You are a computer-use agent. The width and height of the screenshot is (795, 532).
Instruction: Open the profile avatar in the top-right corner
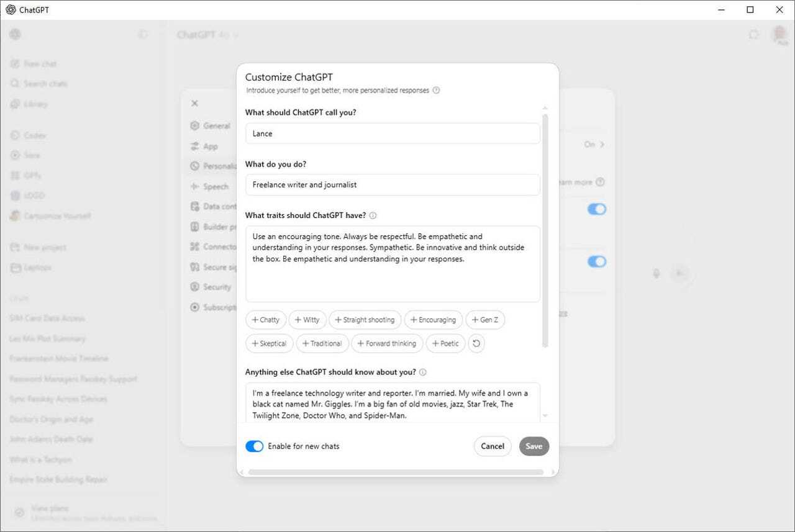click(779, 35)
